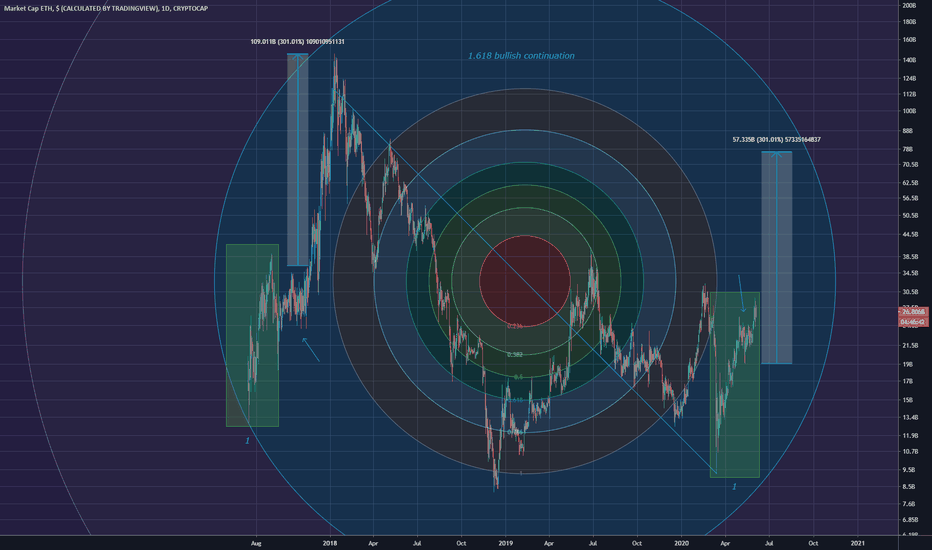Click the 11.9B price axis label
Screen dimensions: 932x550
[910, 436]
